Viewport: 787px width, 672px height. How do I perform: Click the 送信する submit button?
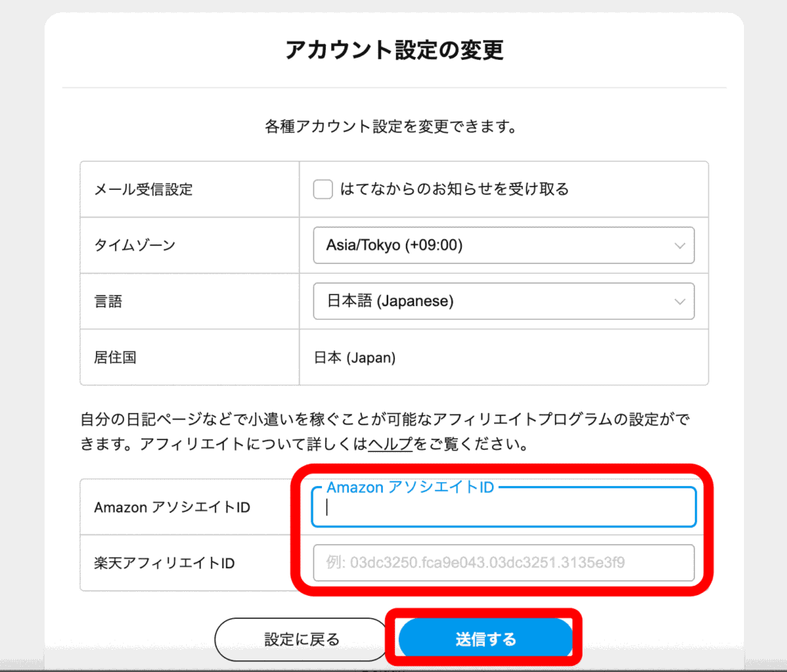point(485,638)
